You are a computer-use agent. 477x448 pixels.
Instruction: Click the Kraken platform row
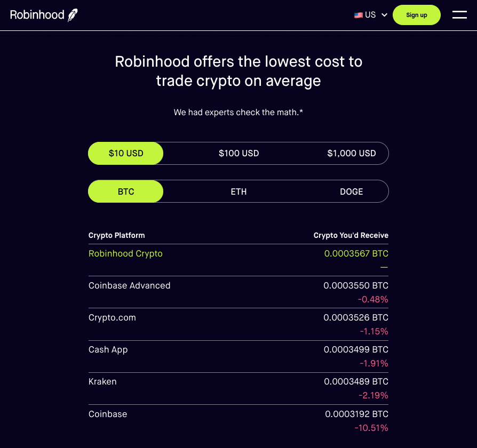(x=238, y=389)
